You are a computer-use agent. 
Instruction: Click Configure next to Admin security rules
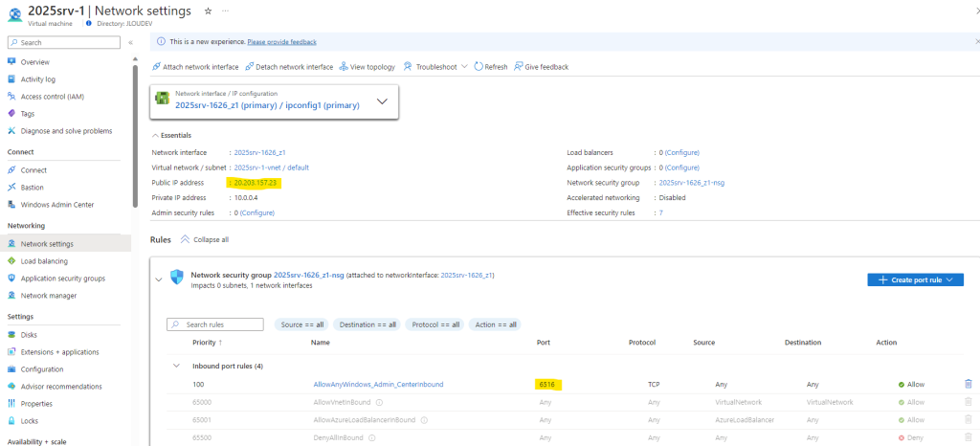coord(256,212)
